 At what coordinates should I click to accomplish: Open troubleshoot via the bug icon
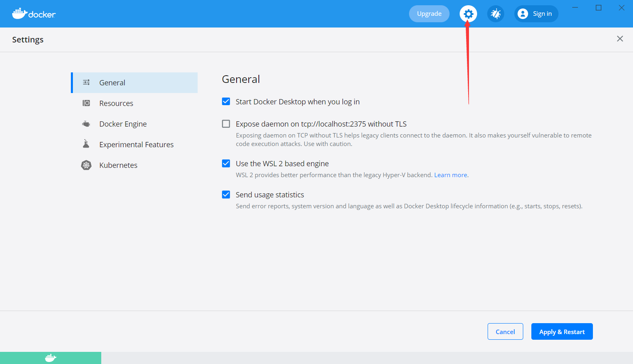496,14
